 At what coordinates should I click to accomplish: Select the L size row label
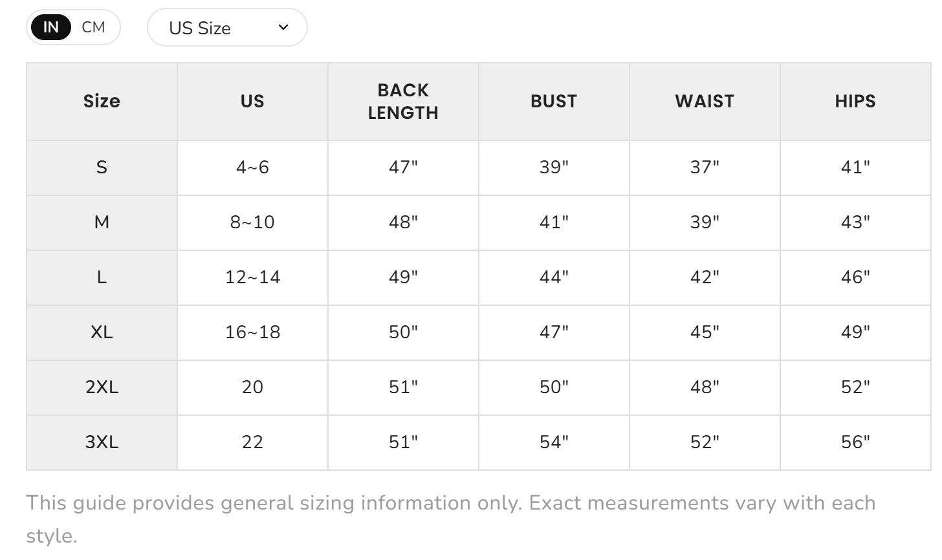[x=102, y=277]
